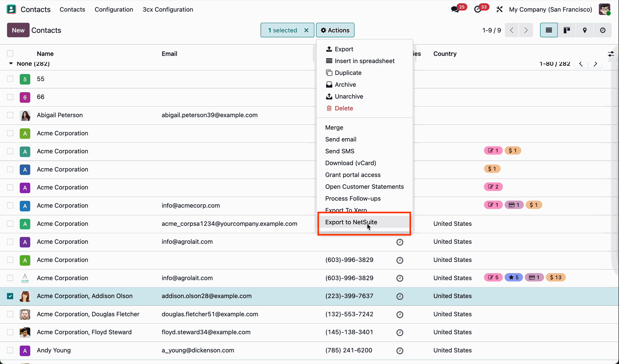Sort by the Name column header
The height and width of the screenshot is (364, 619).
tap(45, 54)
